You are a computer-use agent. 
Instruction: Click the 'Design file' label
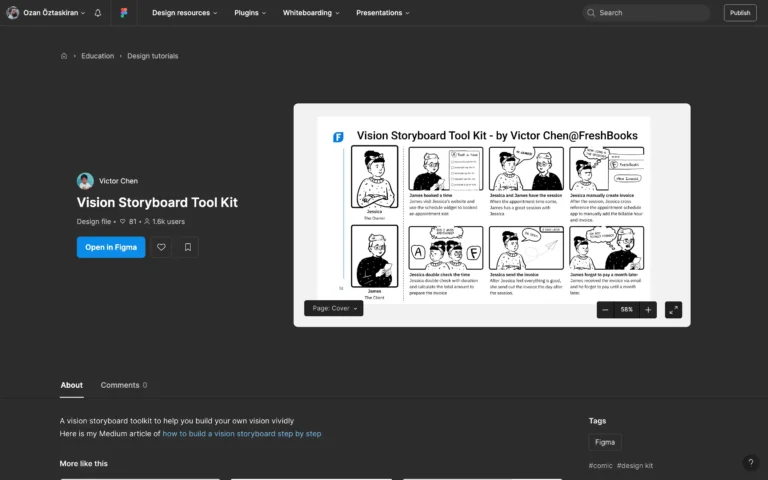pos(94,221)
